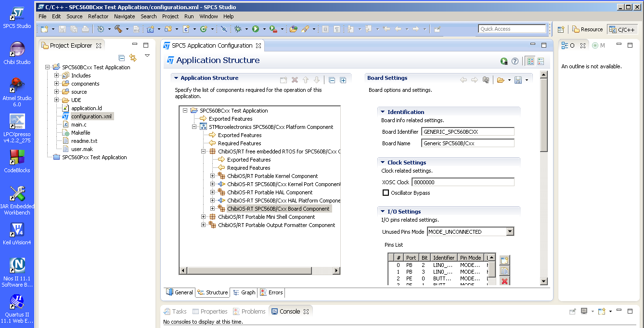This screenshot has height=328, width=644.
Task: Expand ChibiOS/RT Portable Mini Shell Component node
Action: point(204,217)
